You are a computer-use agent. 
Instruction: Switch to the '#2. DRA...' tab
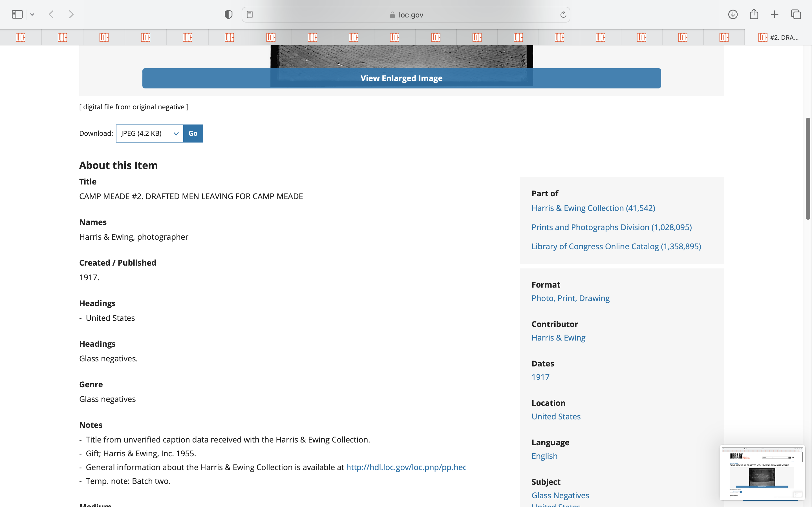click(778, 37)
